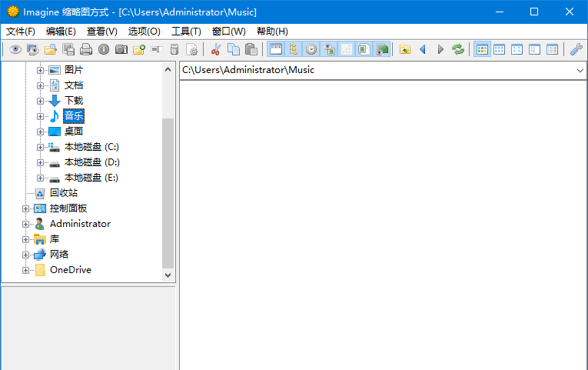Expand the Administrator tree node
The width and height of the screenshot is (588, 370).
[25, 224]
